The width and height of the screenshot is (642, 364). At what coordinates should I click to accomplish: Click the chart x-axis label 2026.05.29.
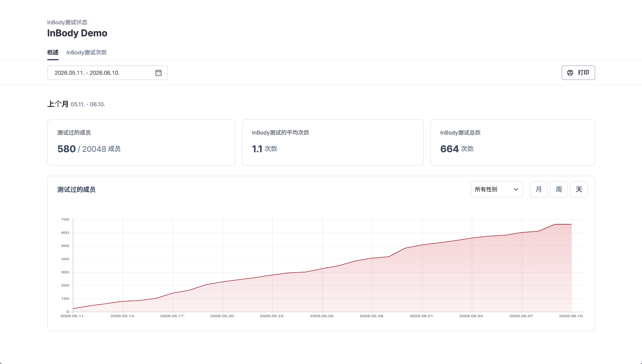(372, 316)
